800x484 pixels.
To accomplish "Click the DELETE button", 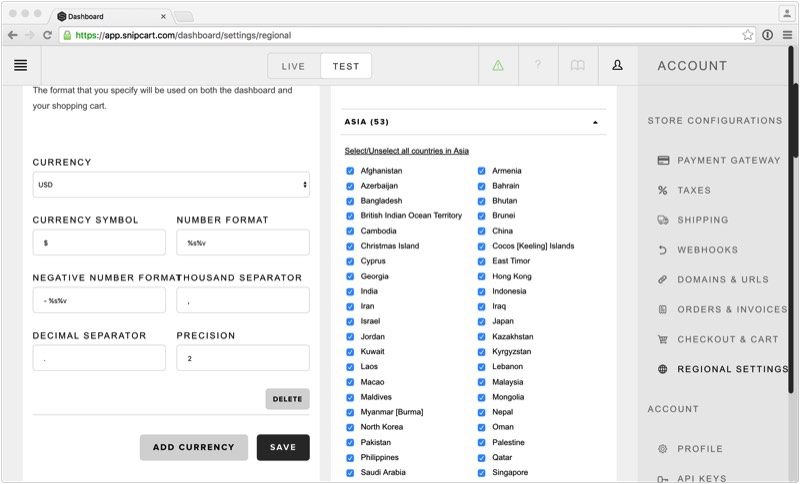I will (x=287, y=399).
